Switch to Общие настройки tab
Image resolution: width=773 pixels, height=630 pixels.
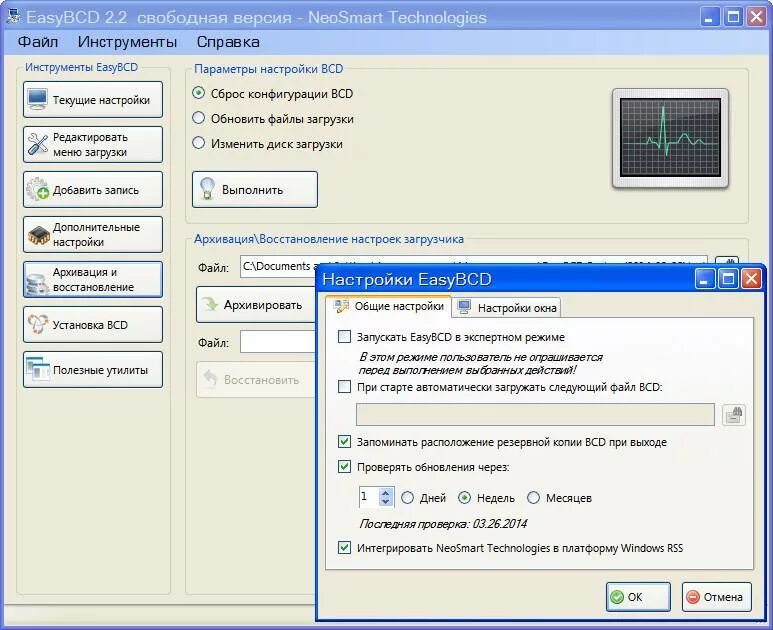coord(388,306)
